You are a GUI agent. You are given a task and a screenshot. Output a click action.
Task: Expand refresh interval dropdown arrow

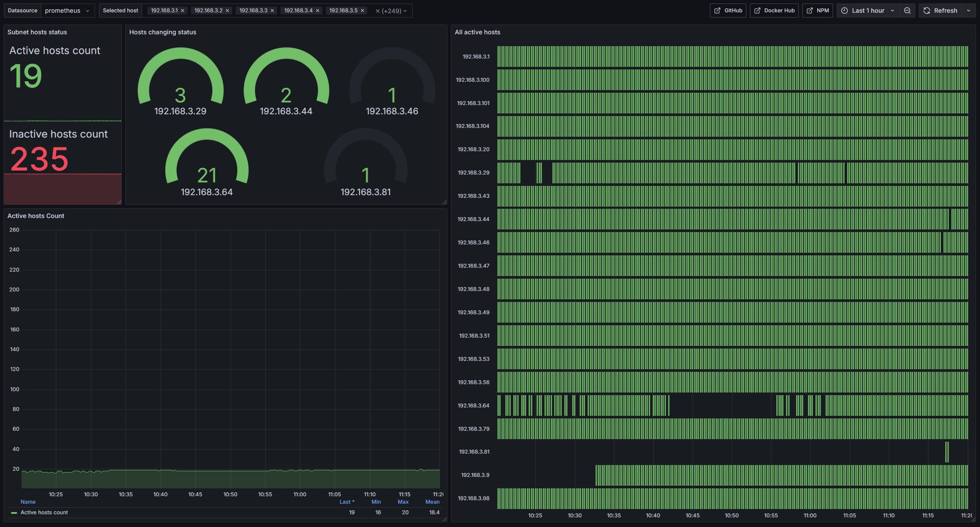[969, 11]
